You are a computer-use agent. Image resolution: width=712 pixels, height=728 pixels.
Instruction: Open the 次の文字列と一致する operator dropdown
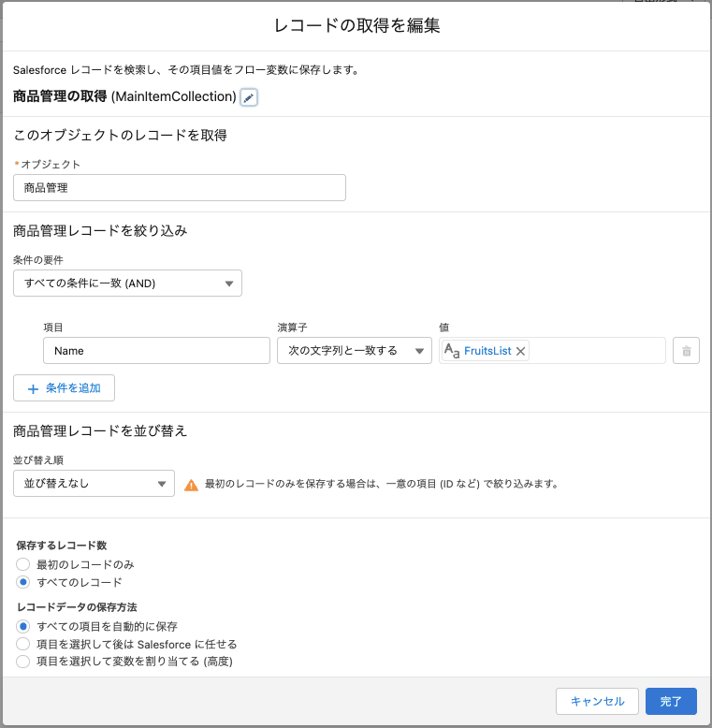(355, 351)
